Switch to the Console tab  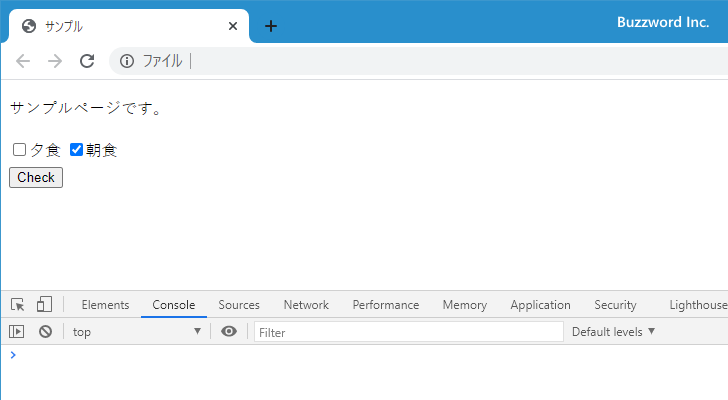pos(174,305)
